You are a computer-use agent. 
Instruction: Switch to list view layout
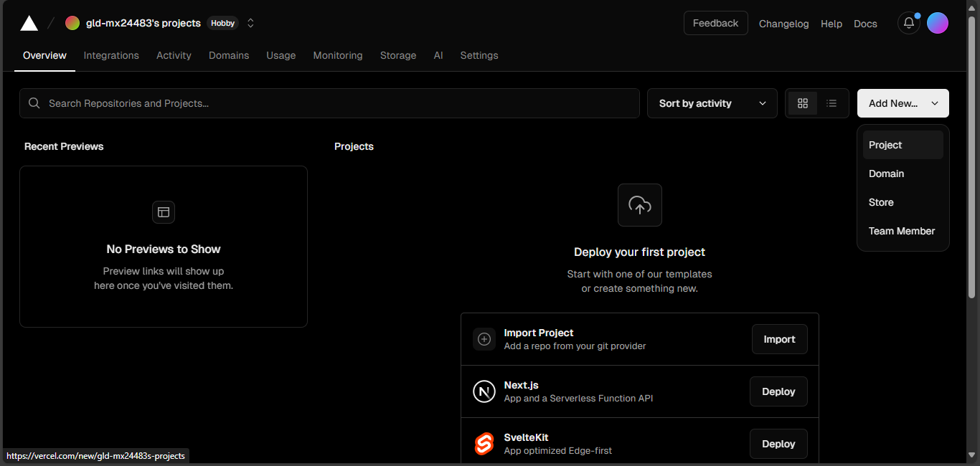click(831, 103)
